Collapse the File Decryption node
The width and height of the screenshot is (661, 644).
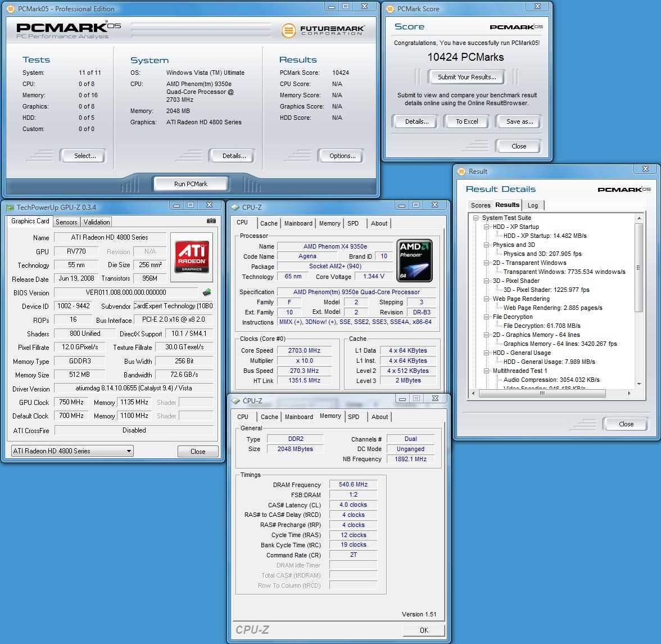487,317
